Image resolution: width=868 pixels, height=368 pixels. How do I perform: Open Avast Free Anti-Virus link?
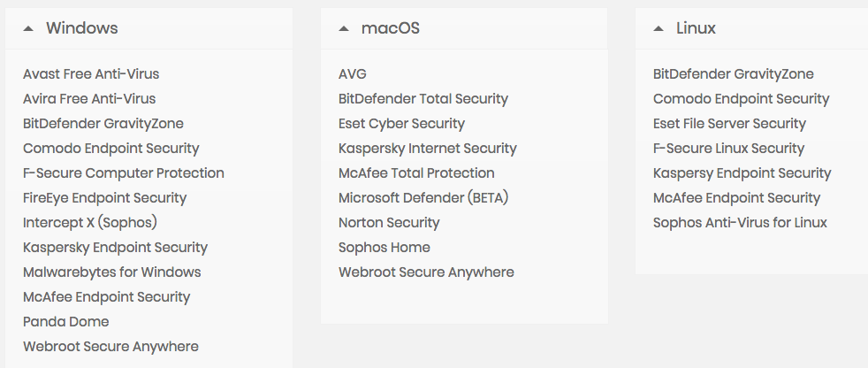(91, 74)
